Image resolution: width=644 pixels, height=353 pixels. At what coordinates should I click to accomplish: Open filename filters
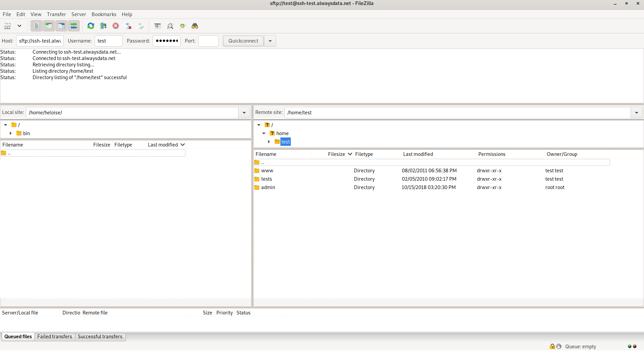pyautogui.click(x=170, y=26)
